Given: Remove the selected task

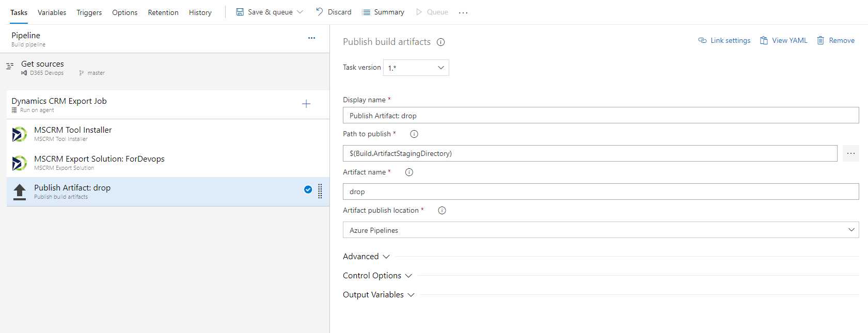Looking at the screenshot, I should pyautogui.click(x=836, y=40).
